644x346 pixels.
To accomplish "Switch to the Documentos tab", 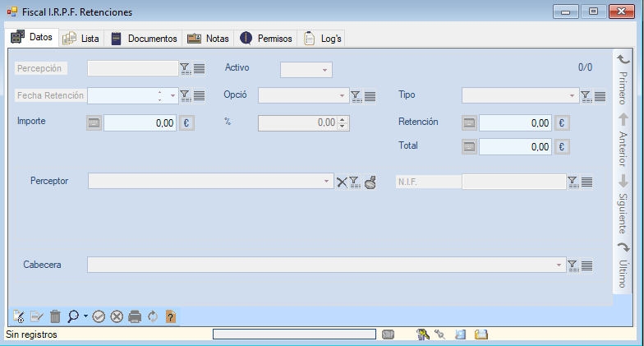I will 145,39.
